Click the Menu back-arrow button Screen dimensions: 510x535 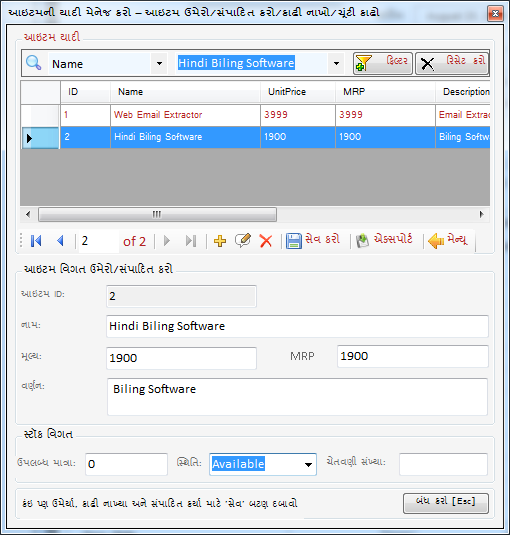447,240
